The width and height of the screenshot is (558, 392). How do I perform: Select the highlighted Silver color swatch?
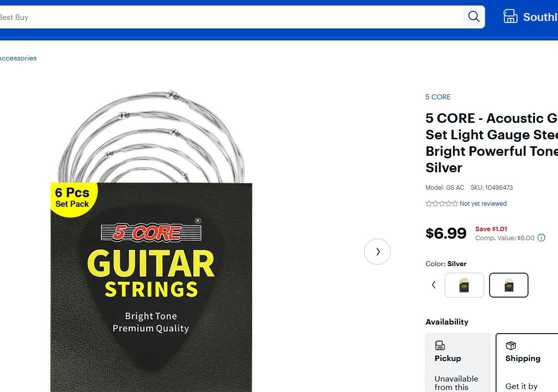509,285
